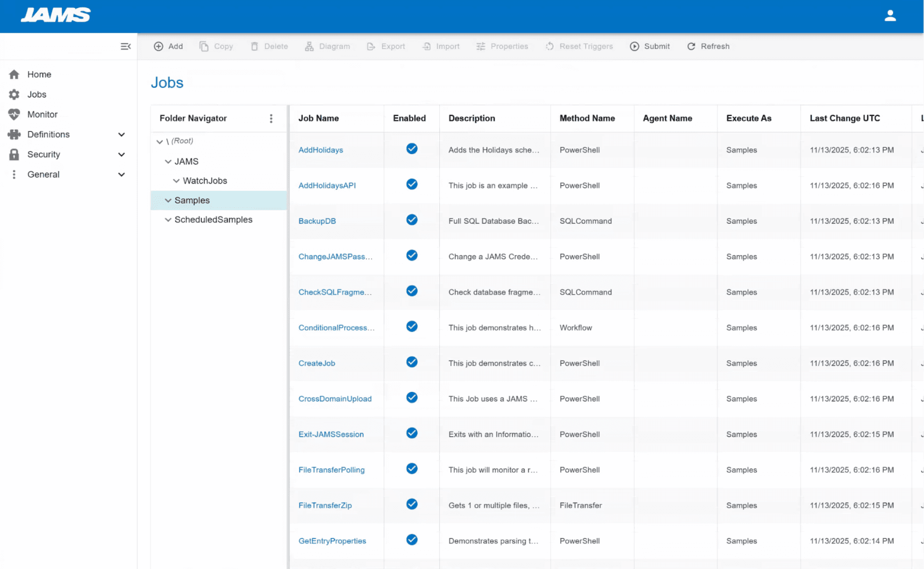Open the user account icon

[890, 16]
